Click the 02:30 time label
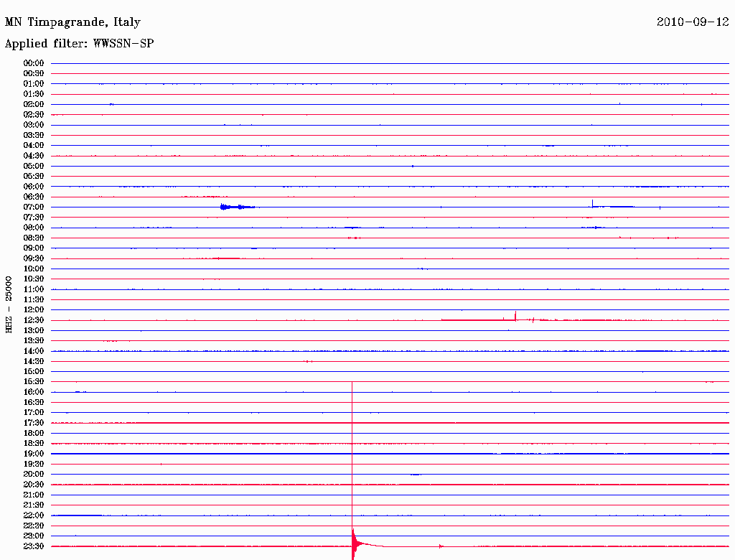The height and width of the screenshot is (560, 735). (34, 114)
